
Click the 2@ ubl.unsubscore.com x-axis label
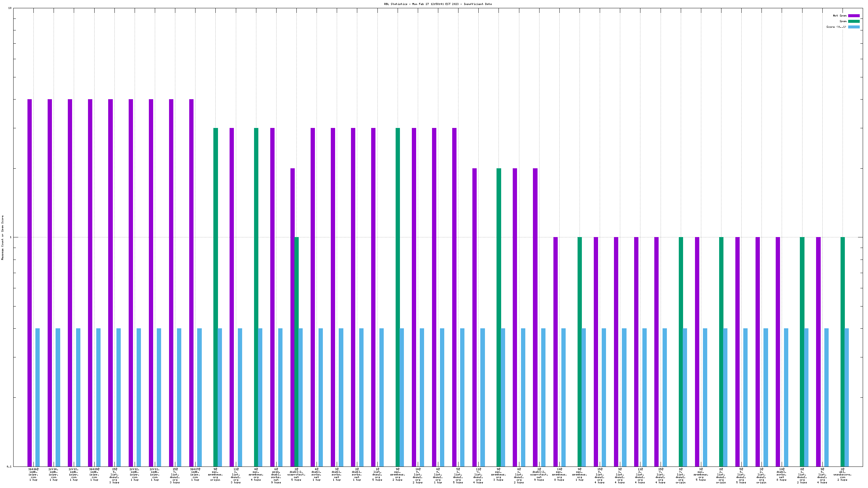(x=842, y=474)
